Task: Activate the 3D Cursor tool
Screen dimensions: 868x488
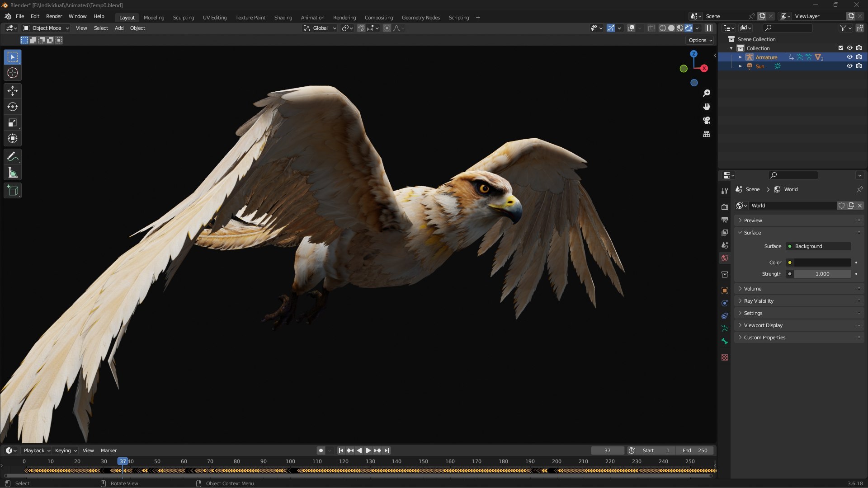Action: click(13, 73)
